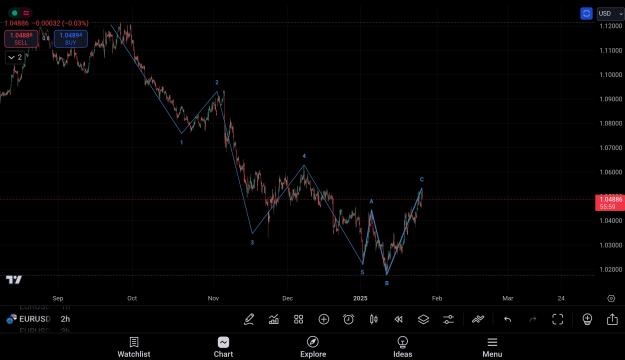
Task: Undo the last chart action
Action: 507,319
